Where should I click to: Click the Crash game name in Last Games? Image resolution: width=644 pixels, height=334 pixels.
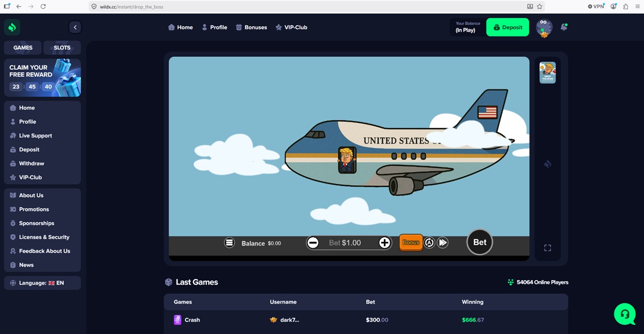click(192, 320)
